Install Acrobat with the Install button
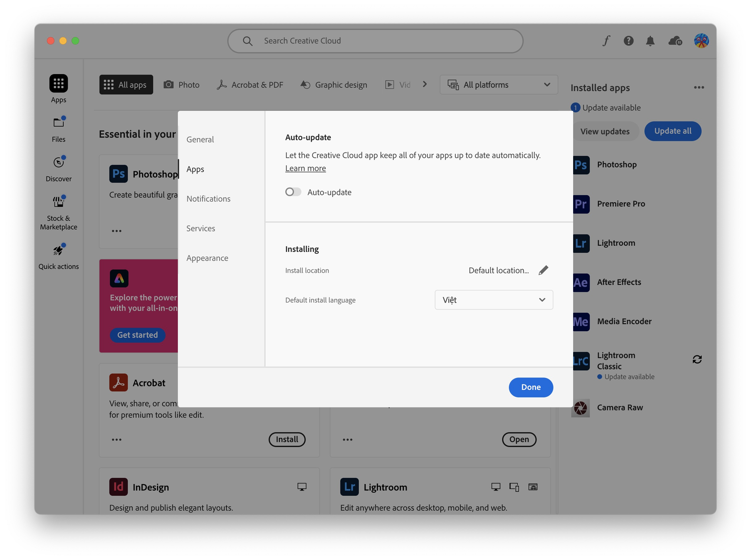Screen dimensions: 751x560 pyautogui.click(x=287, y=439)
